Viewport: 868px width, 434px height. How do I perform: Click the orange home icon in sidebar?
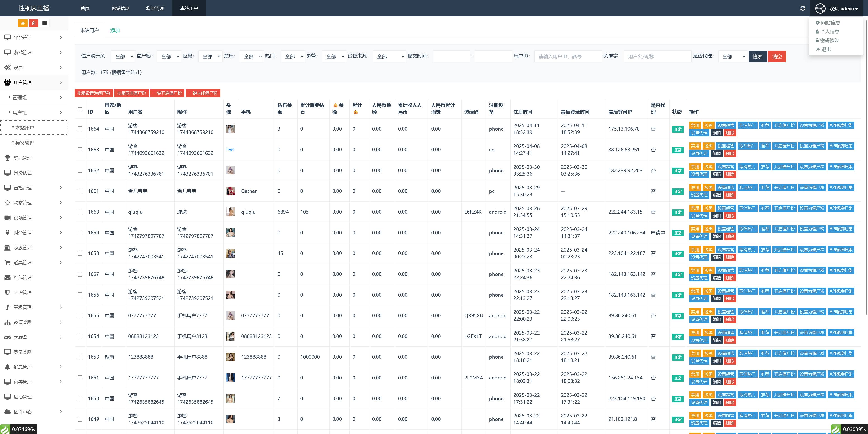coord(23,23)
